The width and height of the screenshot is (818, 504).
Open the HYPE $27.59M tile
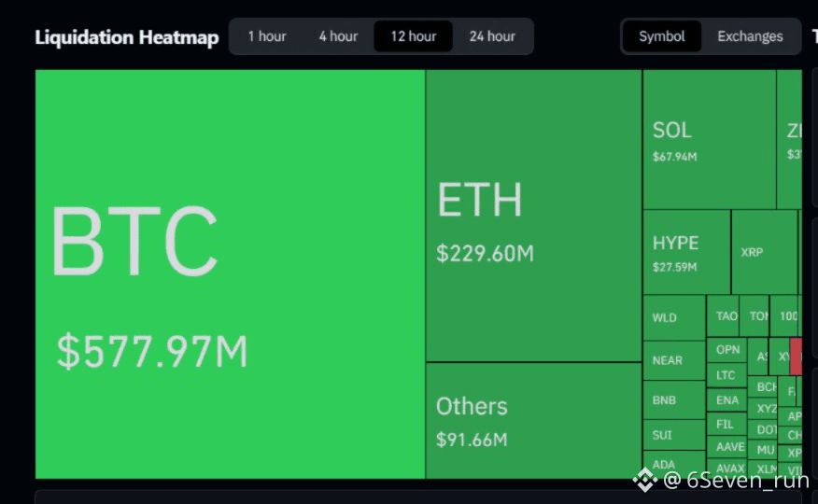[x=686, y=252]
